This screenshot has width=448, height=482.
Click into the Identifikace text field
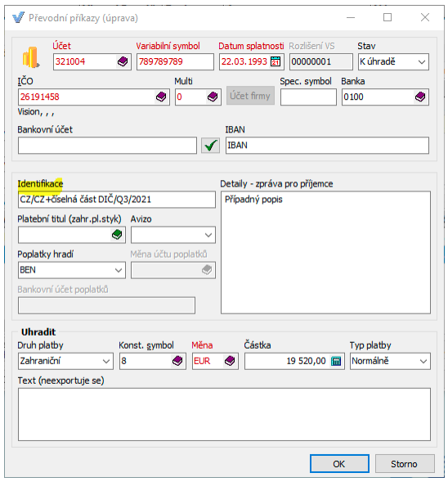coord(117,200)
